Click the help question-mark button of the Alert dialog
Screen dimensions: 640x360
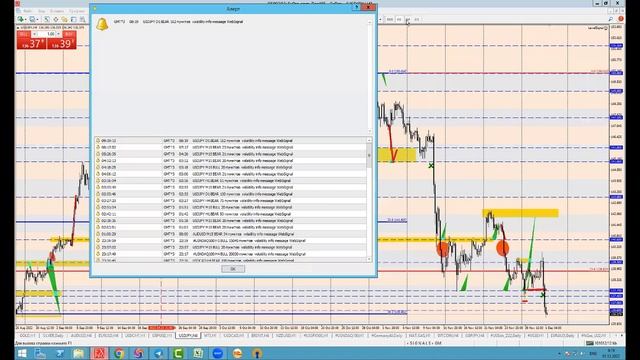[356, 7]
